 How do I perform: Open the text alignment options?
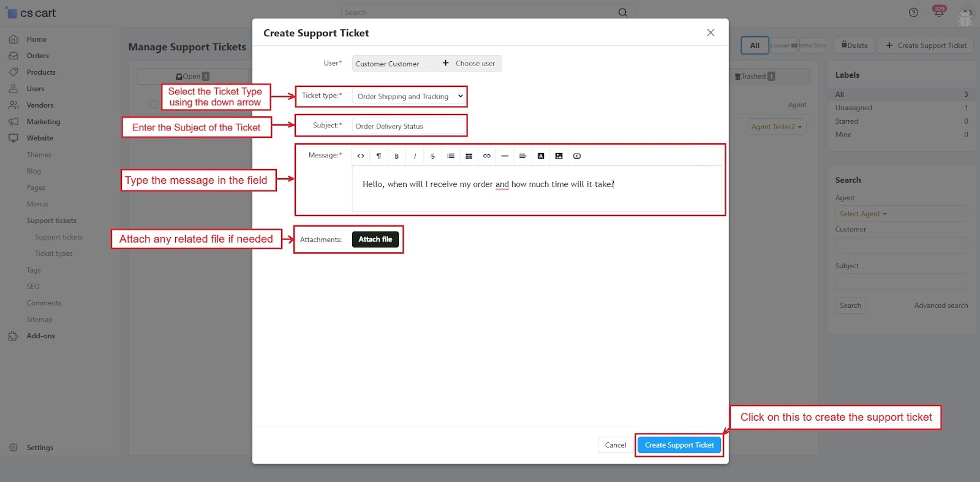pos(522,156)
